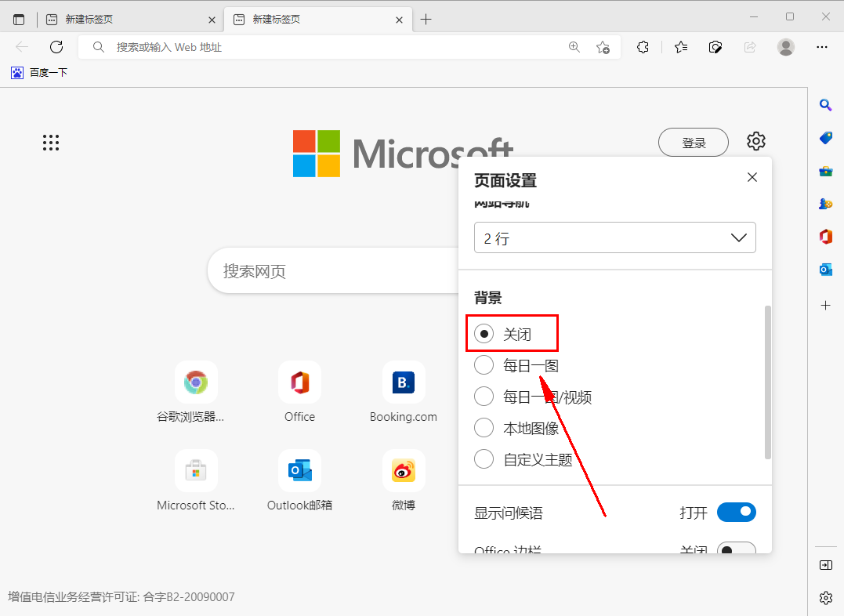The image size is (844, 616).
Task: Open the 网站导航 rows dropdown
Action: tap(614, 237)
